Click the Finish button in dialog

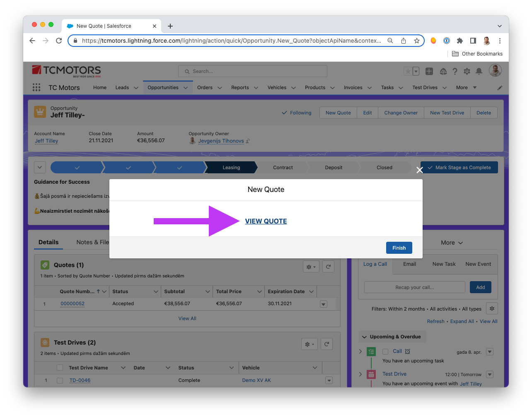point(399,248)
